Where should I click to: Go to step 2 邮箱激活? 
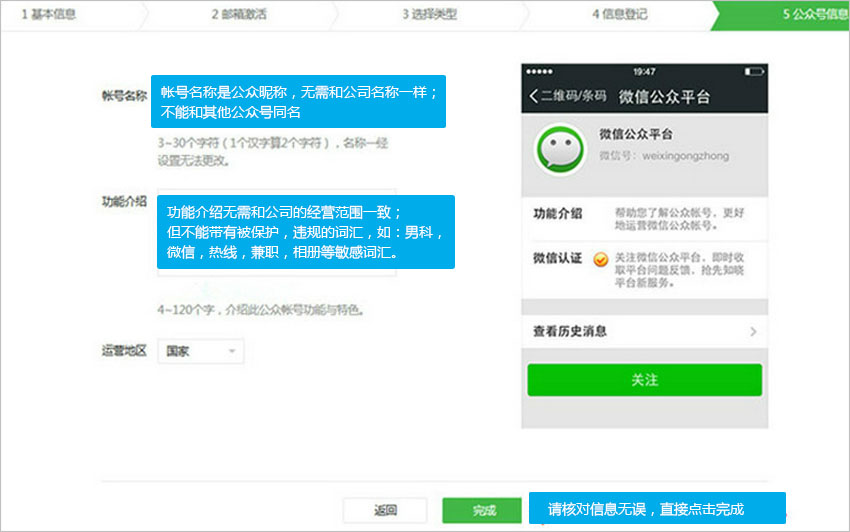[238, 14]
